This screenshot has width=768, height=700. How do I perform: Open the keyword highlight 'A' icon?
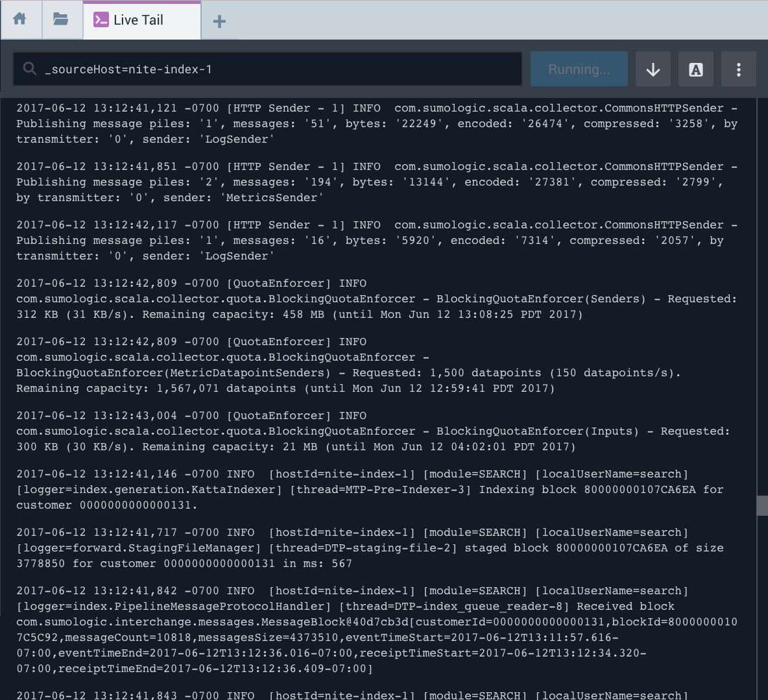(695, 69)
